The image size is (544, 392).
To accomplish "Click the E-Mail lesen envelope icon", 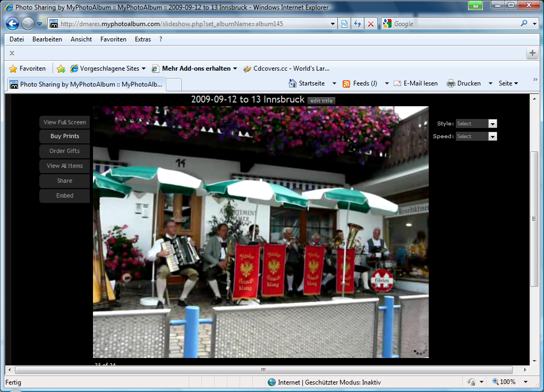I will point(397,83).
